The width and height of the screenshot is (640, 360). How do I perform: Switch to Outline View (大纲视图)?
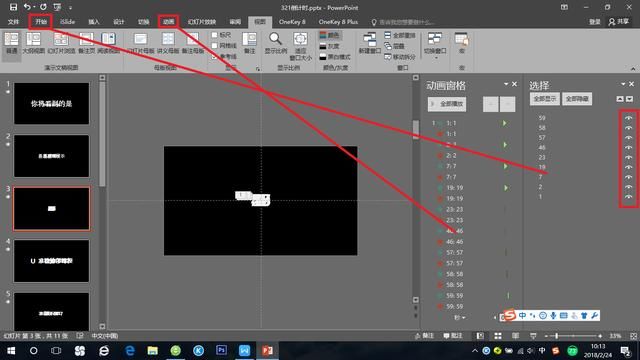(33, 43)
